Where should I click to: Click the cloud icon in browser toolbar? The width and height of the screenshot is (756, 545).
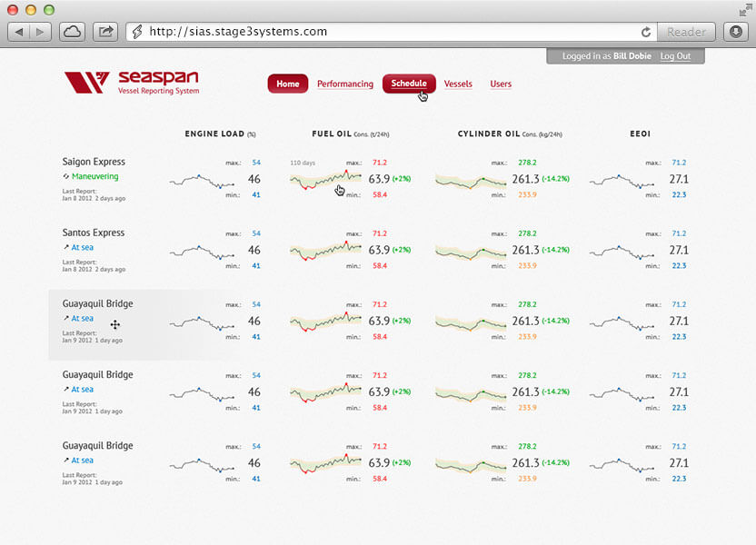coord(72,30)
